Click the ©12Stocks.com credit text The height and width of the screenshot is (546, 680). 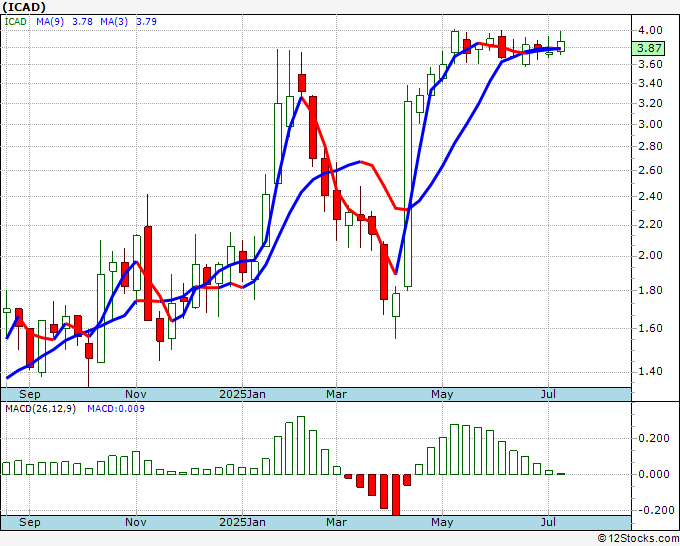point(638,539)
